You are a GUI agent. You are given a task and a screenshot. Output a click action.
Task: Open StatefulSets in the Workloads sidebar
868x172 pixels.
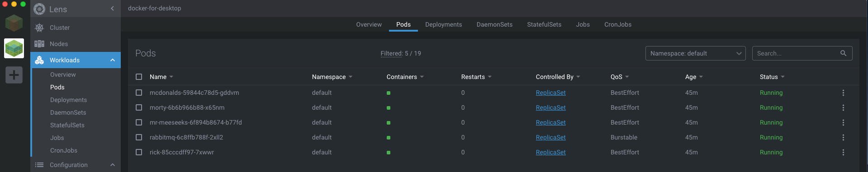coord(67,125)
